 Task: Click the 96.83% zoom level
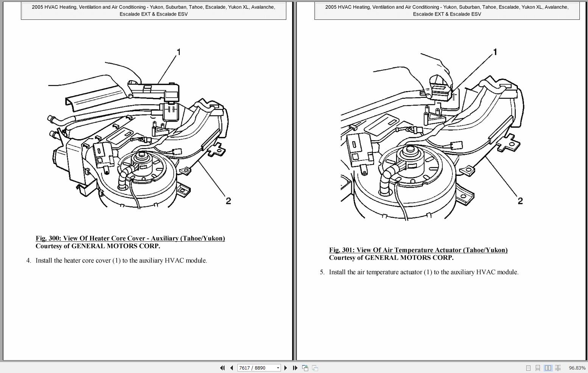click(577, 368)
